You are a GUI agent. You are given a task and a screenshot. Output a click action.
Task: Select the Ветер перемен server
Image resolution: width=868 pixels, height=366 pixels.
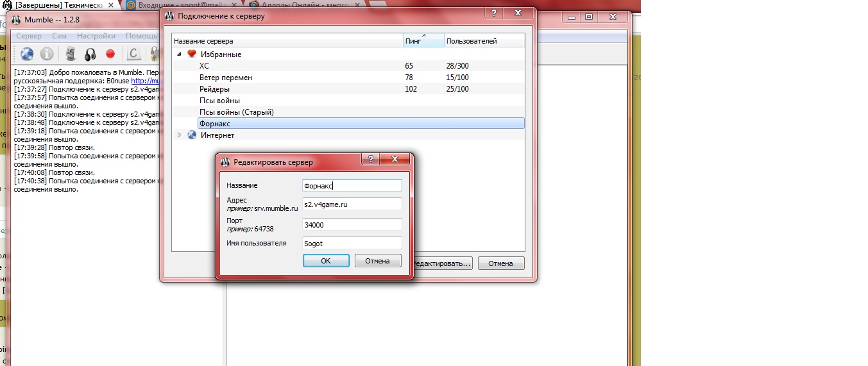click(226, 78)
